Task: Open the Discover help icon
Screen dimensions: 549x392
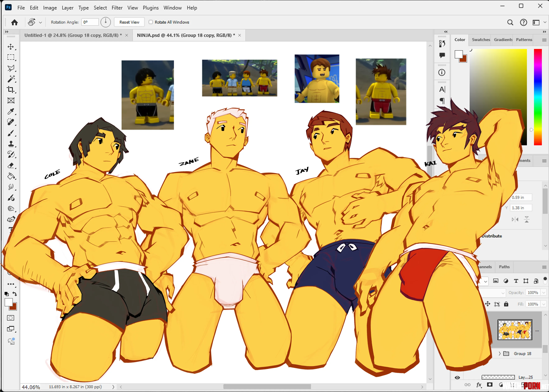Action: [x=523, y=22]
